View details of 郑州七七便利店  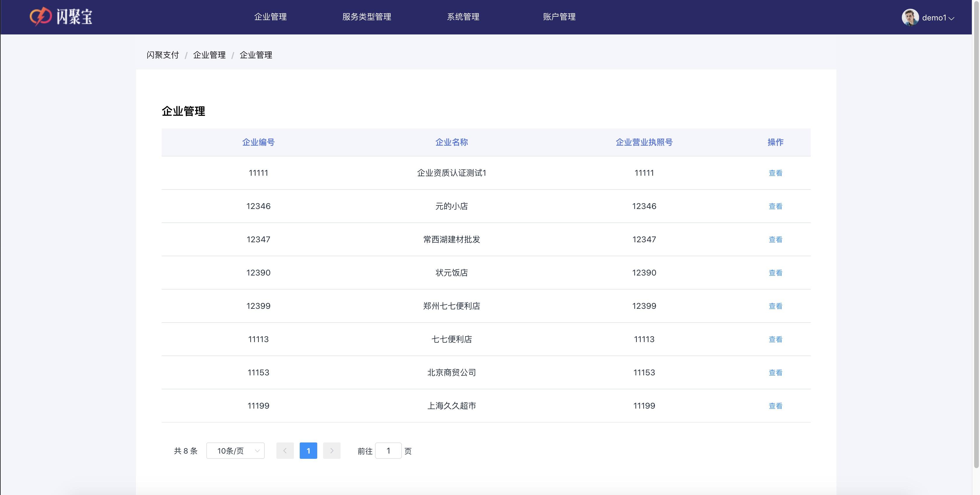(775, 306)
